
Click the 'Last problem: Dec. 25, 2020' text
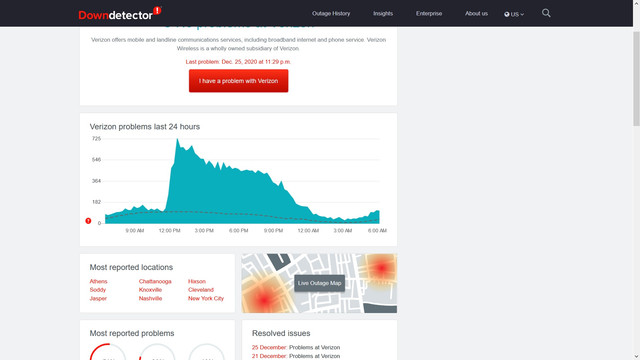pyautogui.click(x=238, y=62)
